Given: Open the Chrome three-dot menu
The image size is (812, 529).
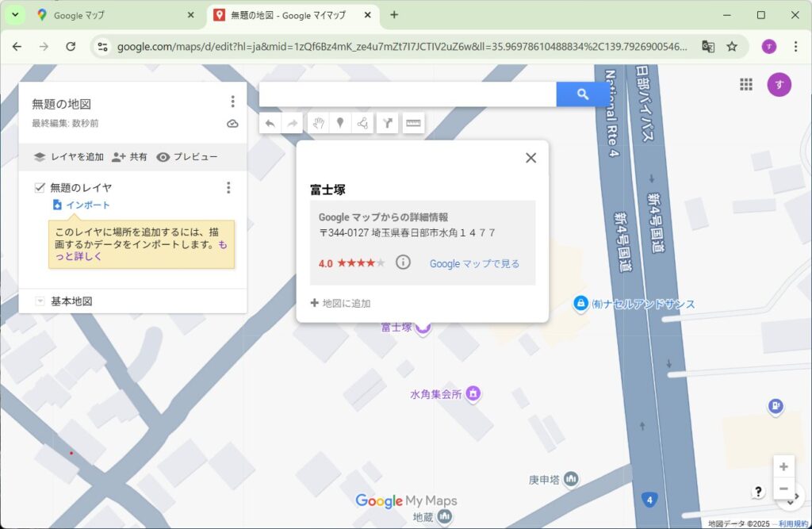Looking at the screenshot, I should (x=795, y=47).
